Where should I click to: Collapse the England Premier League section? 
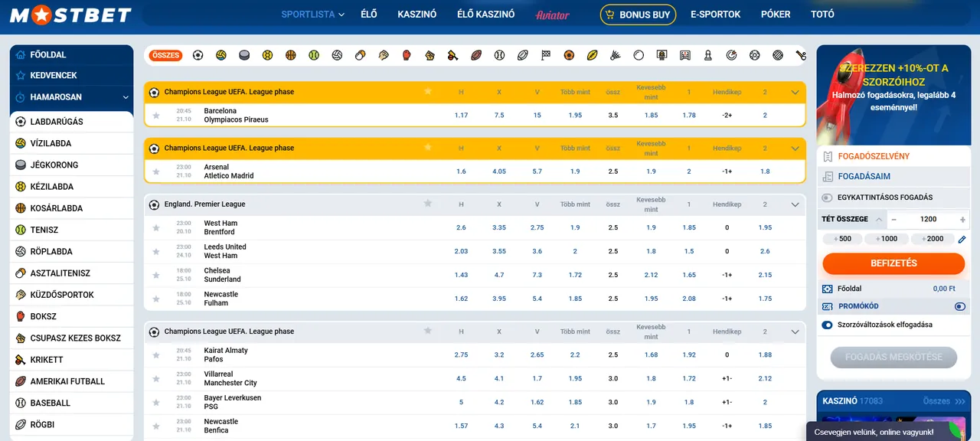point(795,204)
